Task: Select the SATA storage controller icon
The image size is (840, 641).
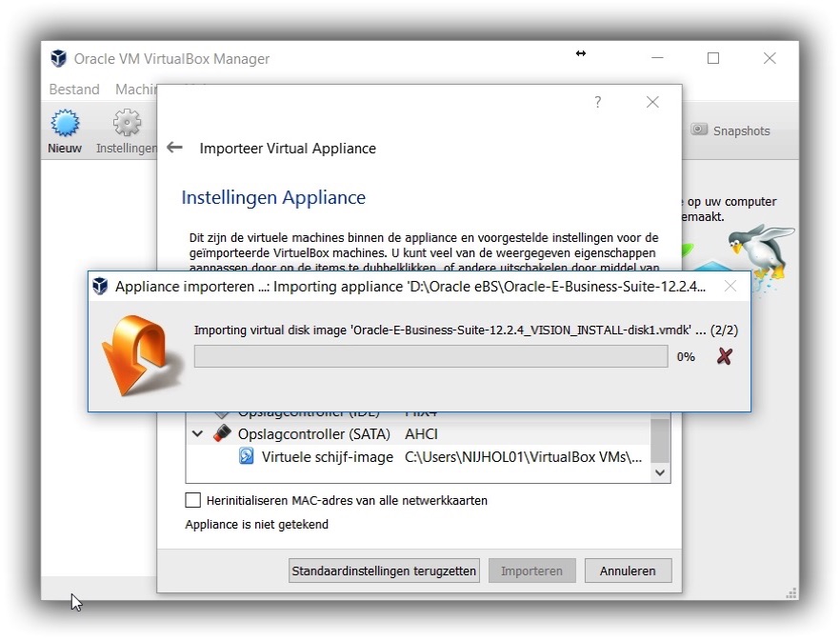Action: click(222, 433)
